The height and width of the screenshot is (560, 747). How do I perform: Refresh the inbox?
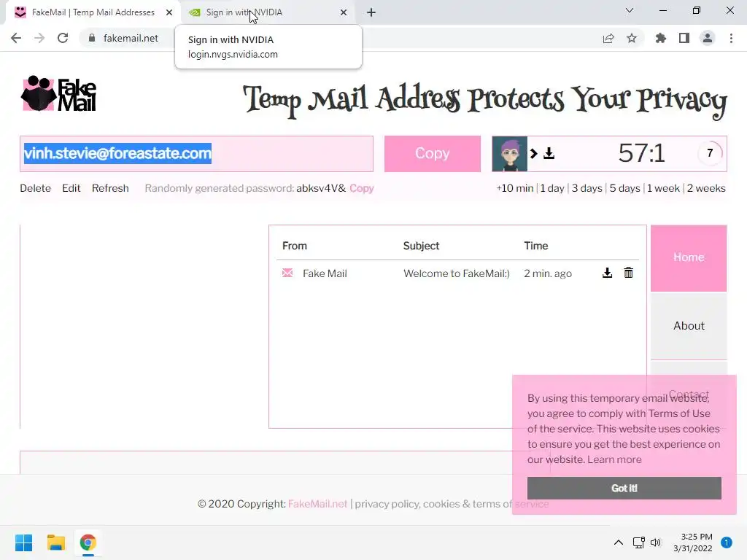110,188
